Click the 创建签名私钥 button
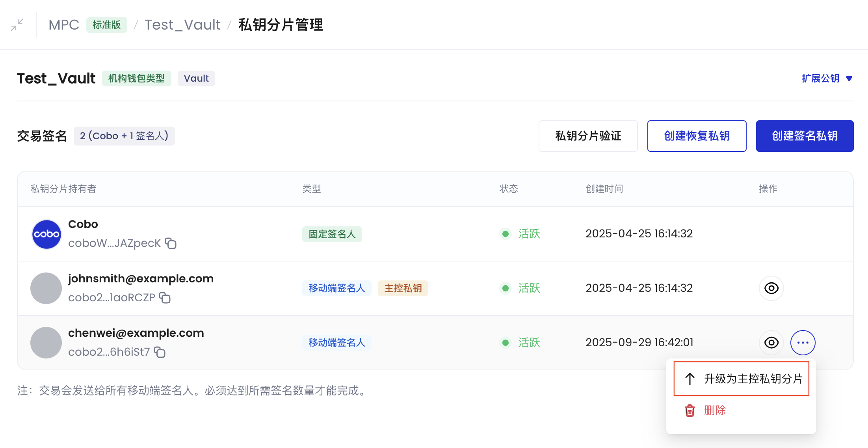The height and width of the screenshot is (448, 868). point(805,136)
